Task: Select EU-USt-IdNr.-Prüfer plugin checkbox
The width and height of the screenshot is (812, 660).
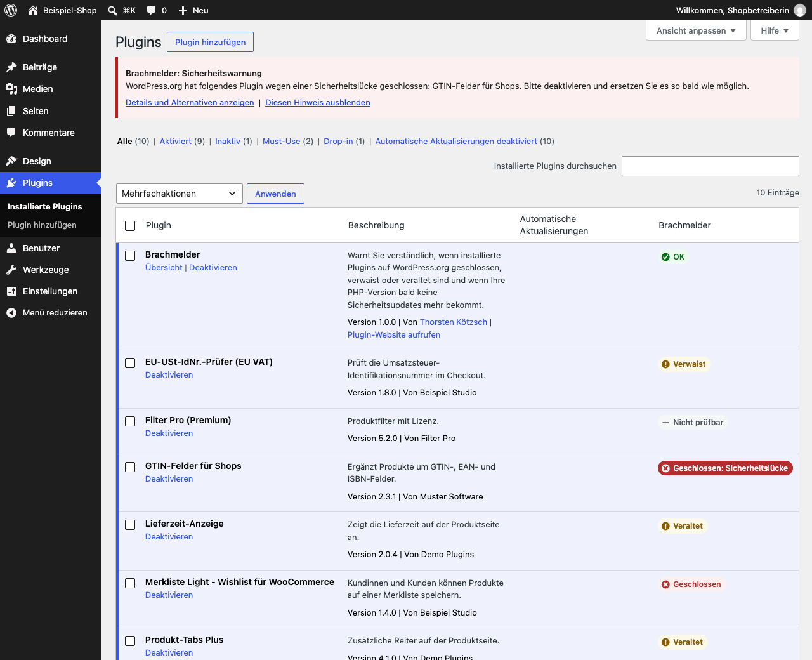Action: coord(130,363)
